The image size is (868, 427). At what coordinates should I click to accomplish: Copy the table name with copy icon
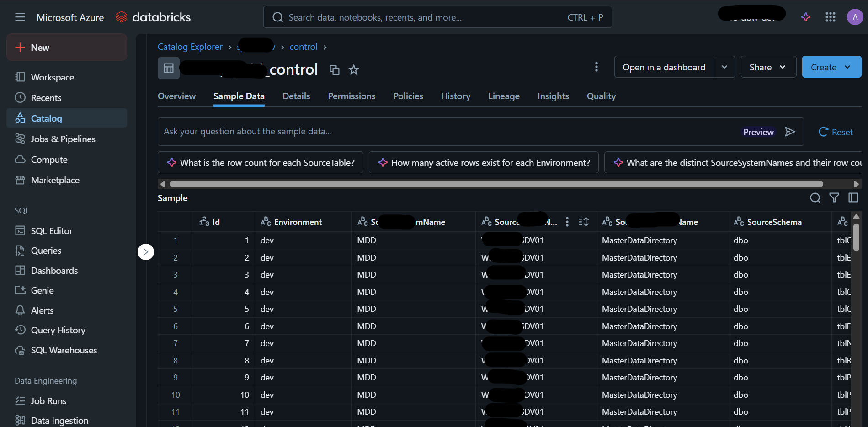tap(335, 69)
